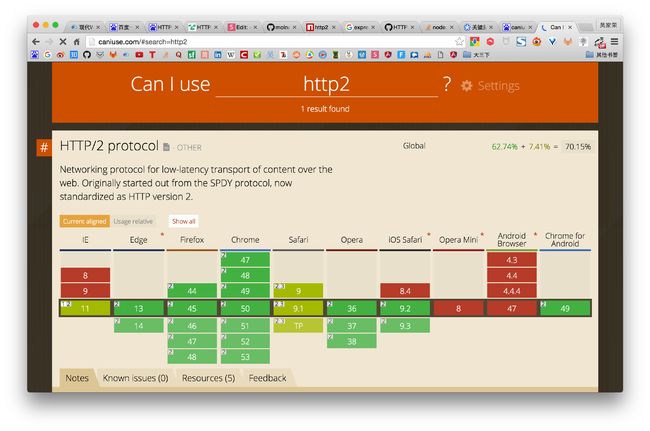
Task: Open the LinkedIn bookmark icon
Action: point(218,55)
